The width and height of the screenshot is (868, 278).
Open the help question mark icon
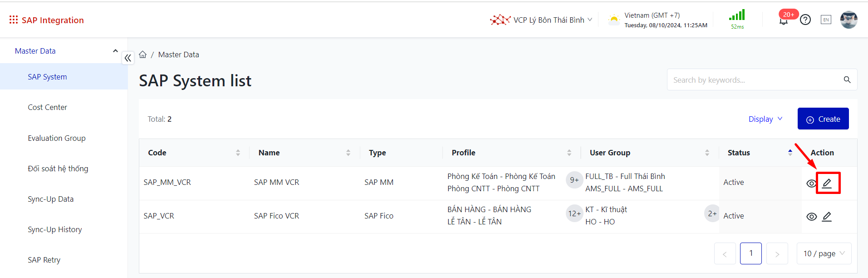[x=805, y=20]
